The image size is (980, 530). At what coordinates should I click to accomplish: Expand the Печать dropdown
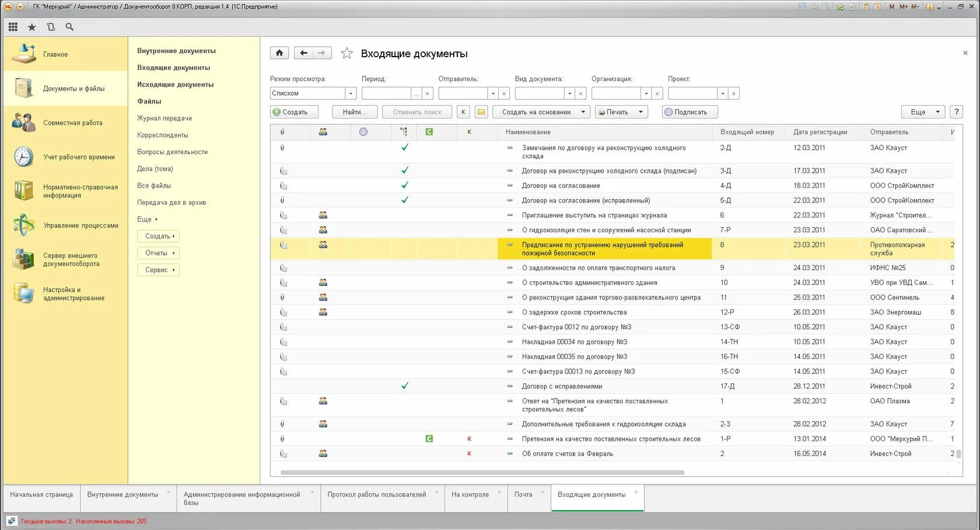tap(621, 112)
